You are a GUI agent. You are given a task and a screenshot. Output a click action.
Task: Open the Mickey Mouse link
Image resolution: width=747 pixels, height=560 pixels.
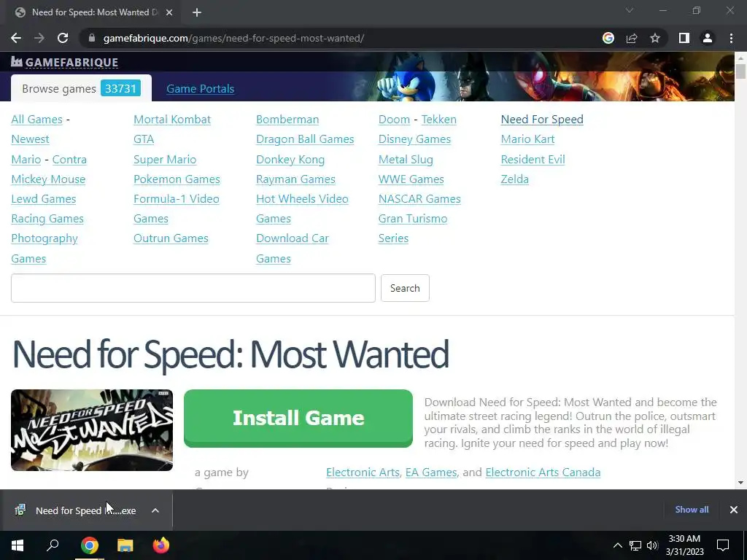48,179
